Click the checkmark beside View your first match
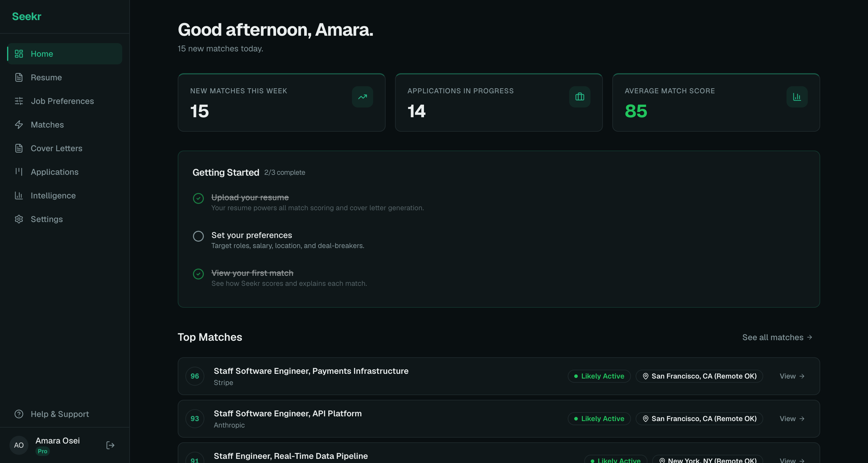 pyautogui.click(x=198, y=274)
